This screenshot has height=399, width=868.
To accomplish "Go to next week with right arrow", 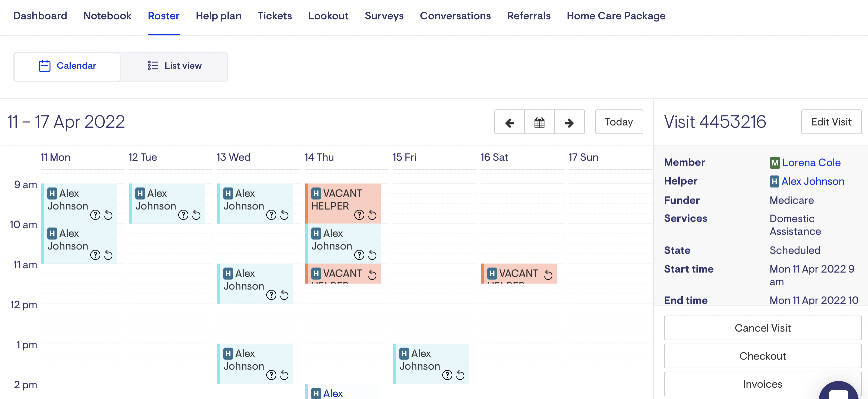I will 569,122.
